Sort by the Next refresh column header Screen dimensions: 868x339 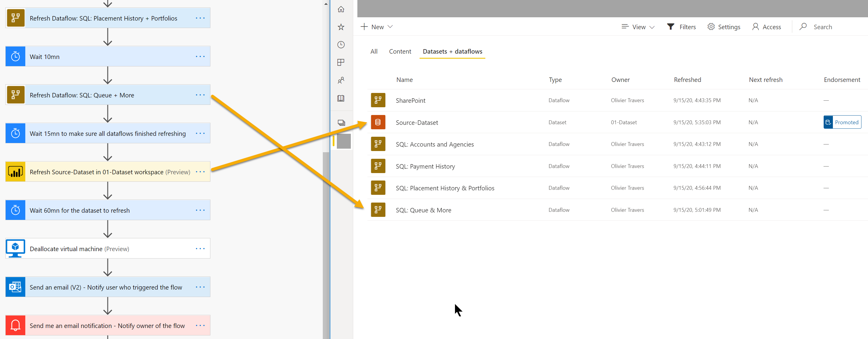pyautogui.click(x=765, y=80)
